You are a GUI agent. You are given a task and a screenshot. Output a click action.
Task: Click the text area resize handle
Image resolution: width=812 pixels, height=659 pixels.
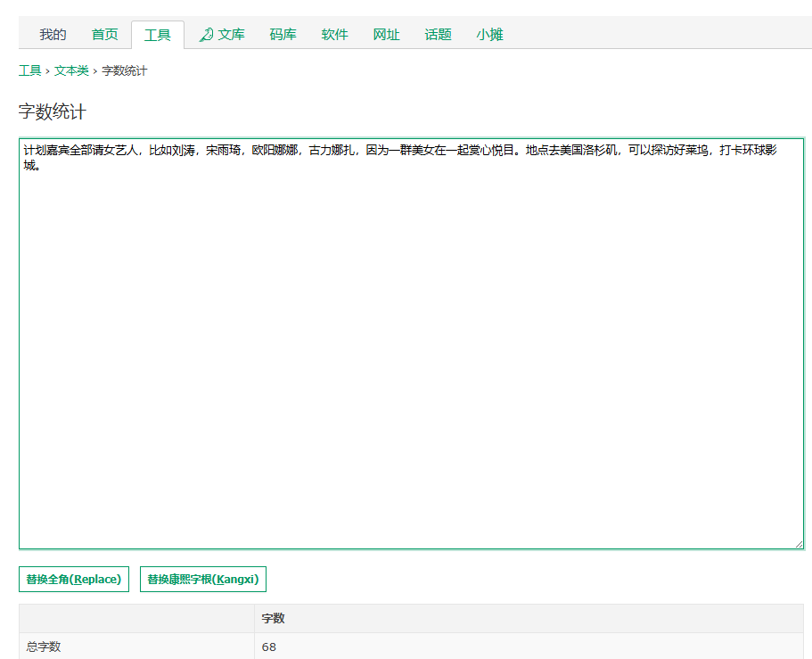click(x=799, y=544)
